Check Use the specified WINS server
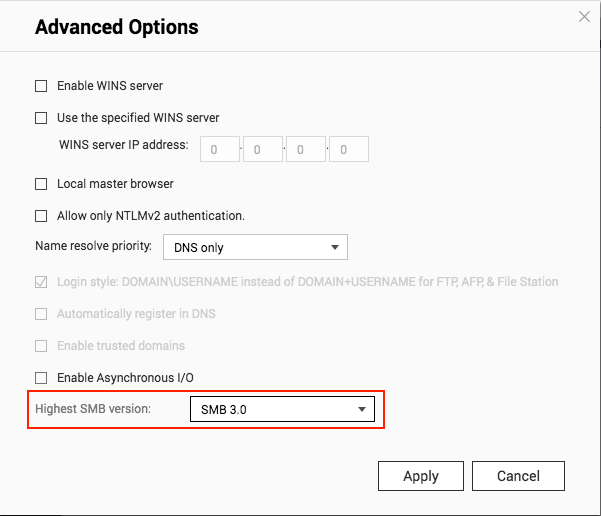 click(x=41, y=118)
